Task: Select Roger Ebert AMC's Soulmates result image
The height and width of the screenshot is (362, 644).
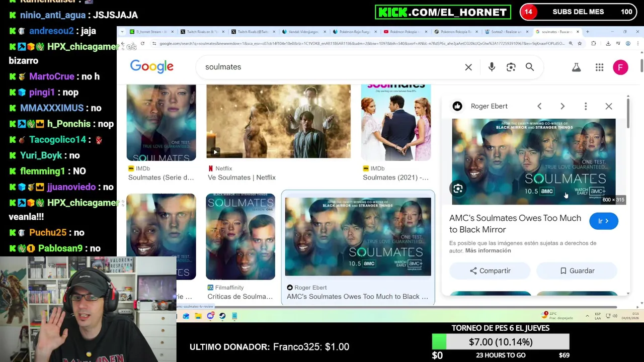Action: click(358, 236)
